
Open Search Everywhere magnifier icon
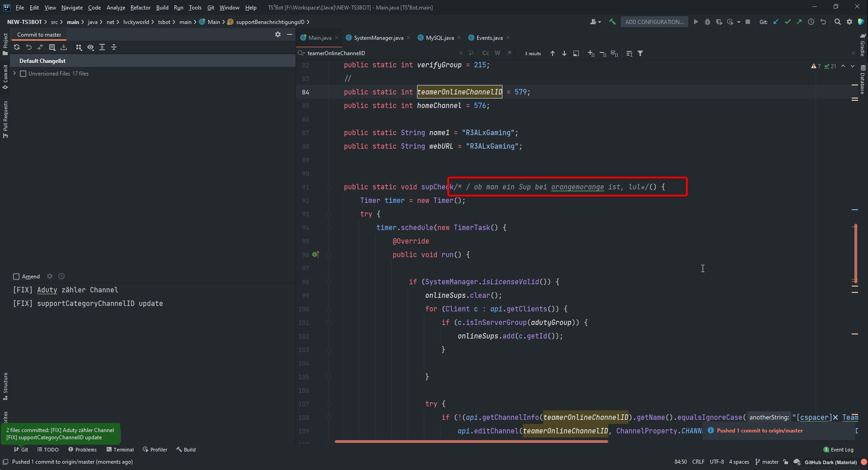[837, 22]
